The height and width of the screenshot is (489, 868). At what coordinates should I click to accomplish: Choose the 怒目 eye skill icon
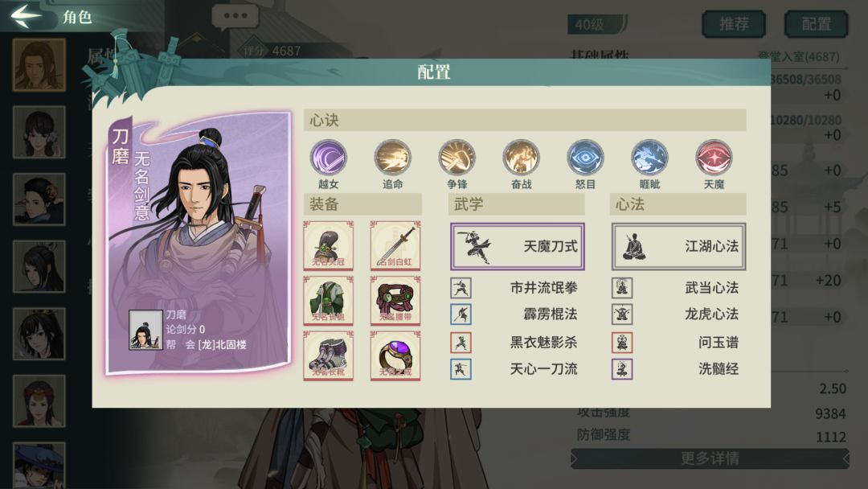coord(585,158)
